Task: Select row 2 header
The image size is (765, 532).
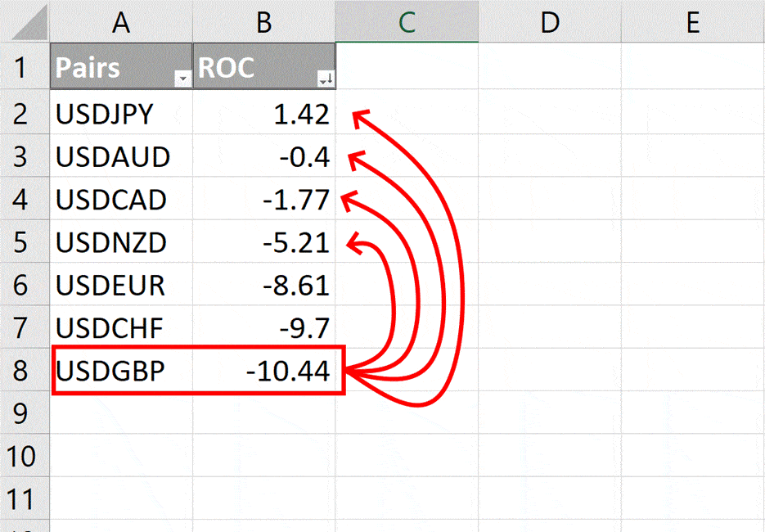Action: (x=25, y=112)
